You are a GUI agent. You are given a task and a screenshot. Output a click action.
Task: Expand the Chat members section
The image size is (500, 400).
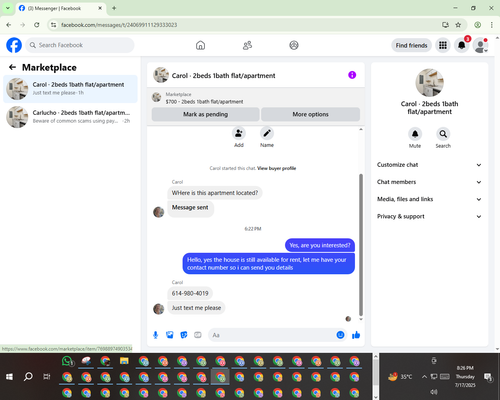click(x=429, y=182)
